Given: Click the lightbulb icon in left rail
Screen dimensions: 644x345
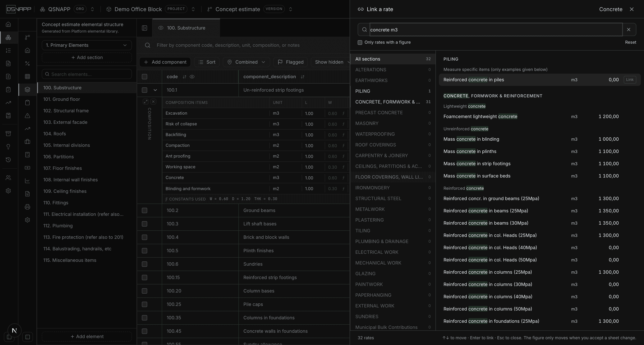Looking at the screenshot, I should 8,146.
